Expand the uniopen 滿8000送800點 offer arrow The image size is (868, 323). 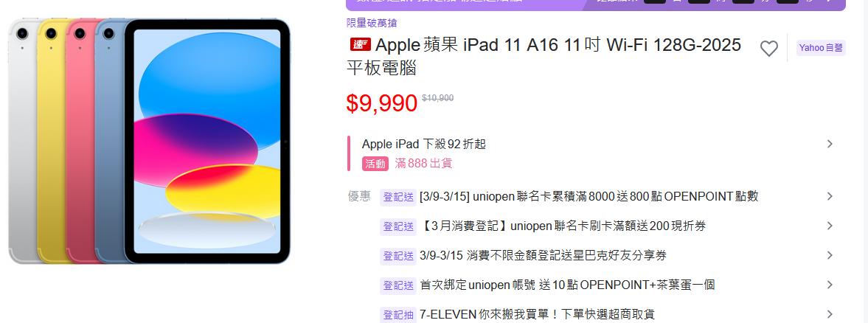[829, 196]
